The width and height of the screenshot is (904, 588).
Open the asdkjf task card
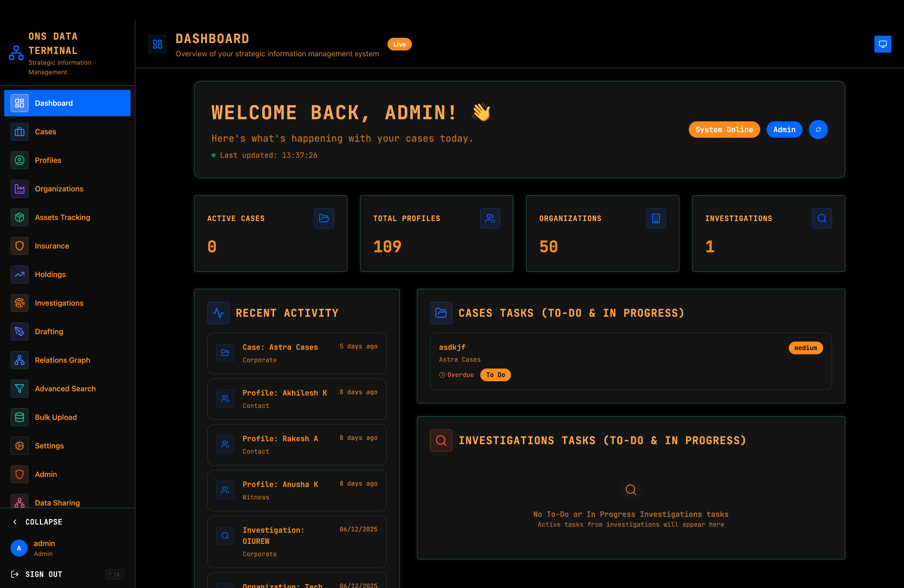pos(630,361)
